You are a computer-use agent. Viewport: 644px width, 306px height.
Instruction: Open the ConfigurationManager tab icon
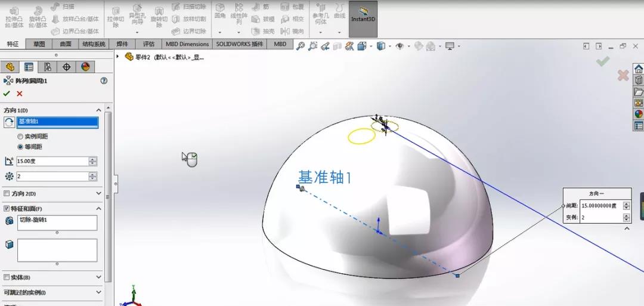pos(47,67)
